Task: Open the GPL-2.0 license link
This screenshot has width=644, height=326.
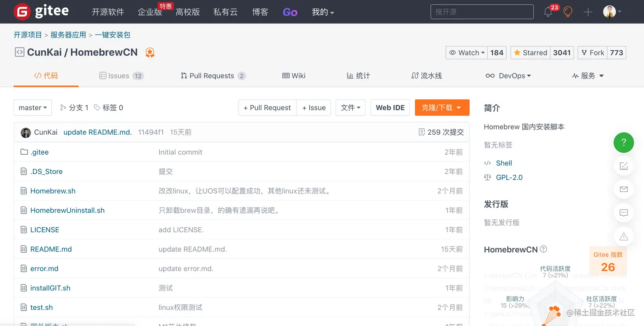Action: point(509,177)
